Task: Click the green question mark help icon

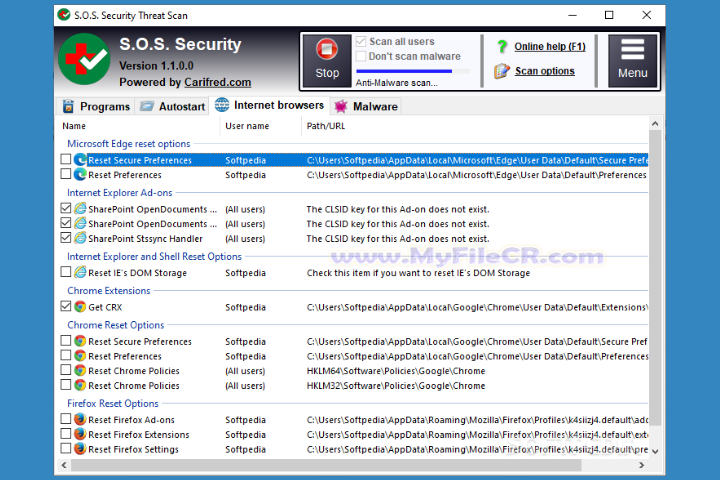Action: pos(502,46)
